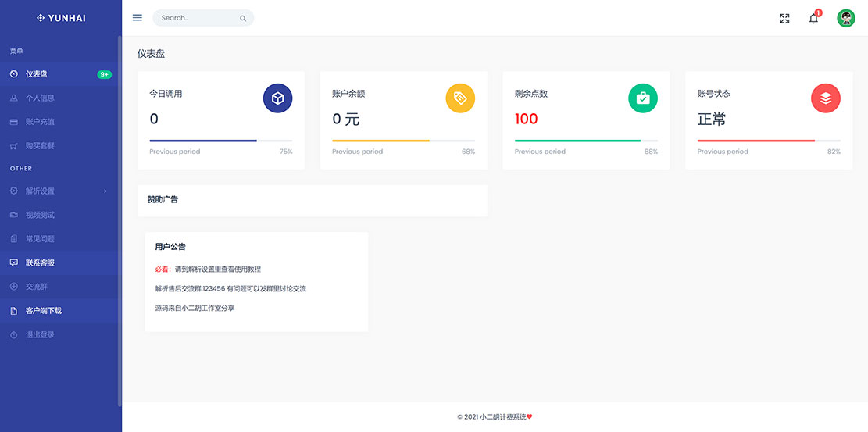Open the notification bell icon
Viewport: 868px width, 432px height.
[813, 18]
